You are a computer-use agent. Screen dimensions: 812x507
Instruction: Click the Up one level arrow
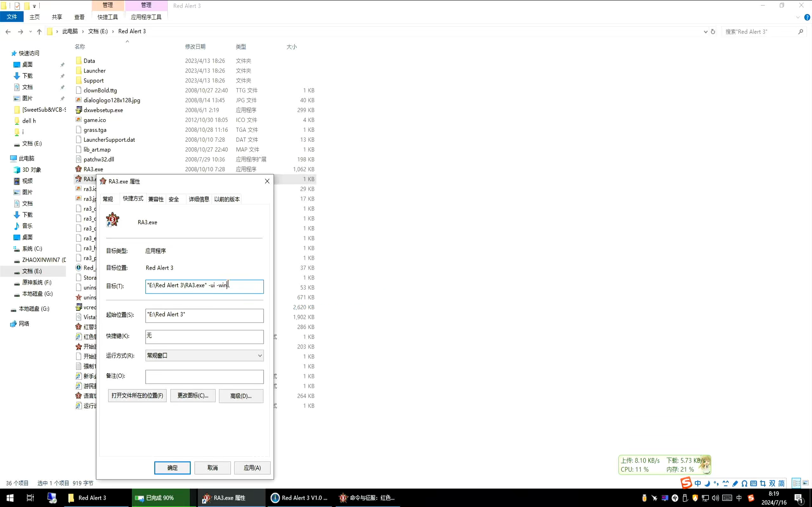click(39, 31)
